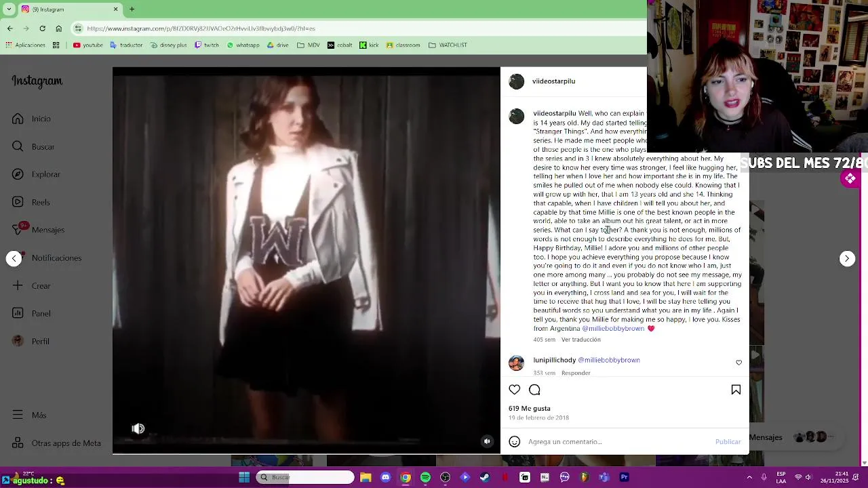Screen dimensions: 868x488
Task: Go to the Explorar page
Action: pos(36,174)
